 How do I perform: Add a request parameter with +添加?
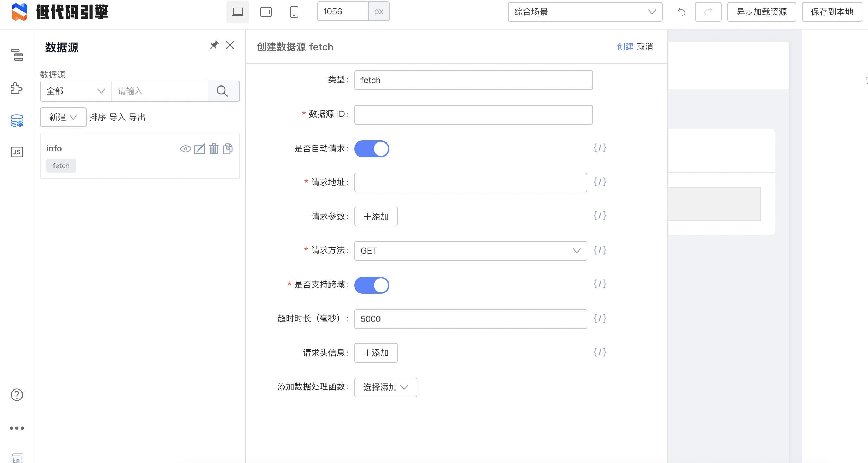(376, 216)
